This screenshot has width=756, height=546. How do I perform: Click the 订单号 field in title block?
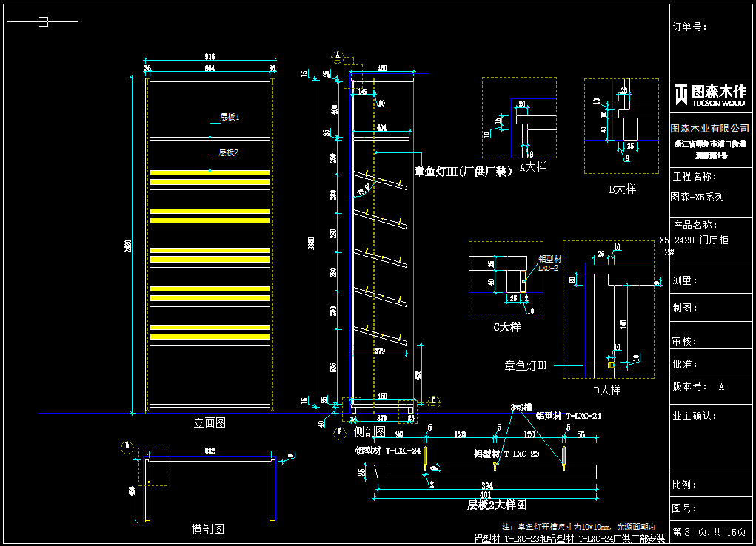point(689,27)
